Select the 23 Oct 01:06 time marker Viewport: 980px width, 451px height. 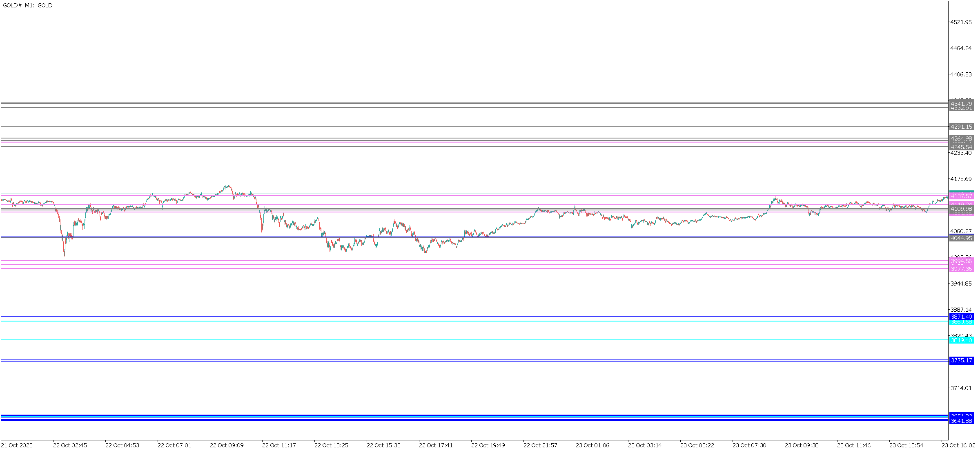592,445
